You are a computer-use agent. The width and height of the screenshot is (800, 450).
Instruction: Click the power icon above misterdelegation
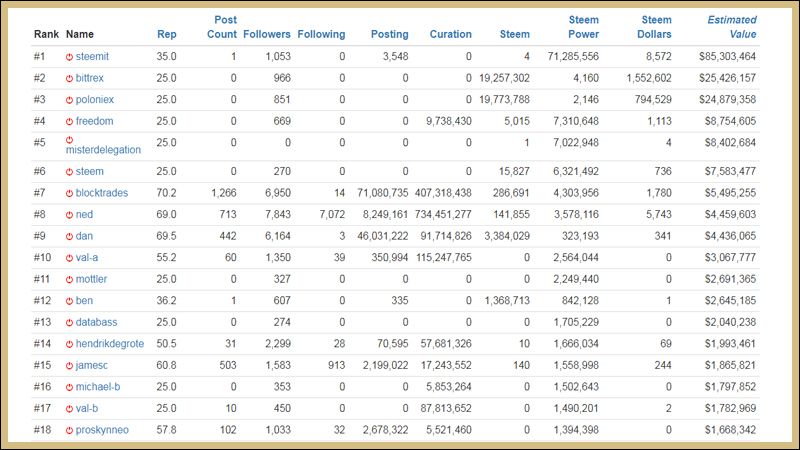pyautogui.click(x=69, y=139)
